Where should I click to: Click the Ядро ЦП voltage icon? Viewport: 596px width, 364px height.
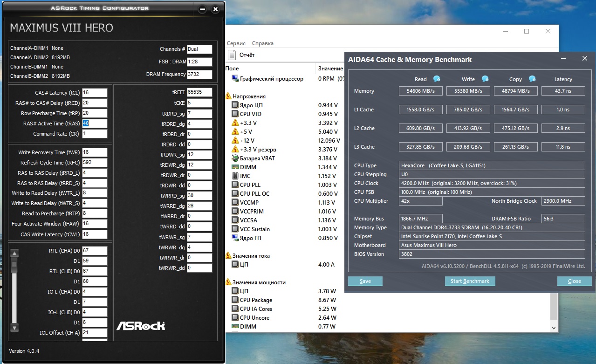tap(235, 105)
